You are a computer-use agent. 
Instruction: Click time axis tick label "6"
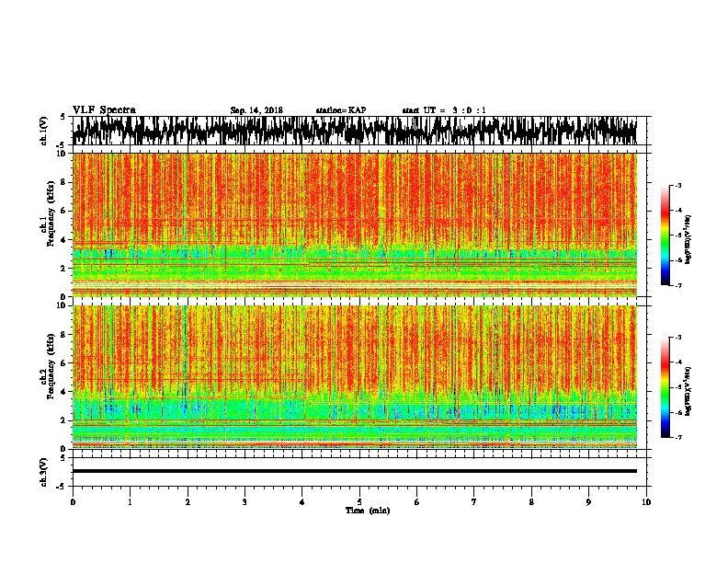coord(417,502)
